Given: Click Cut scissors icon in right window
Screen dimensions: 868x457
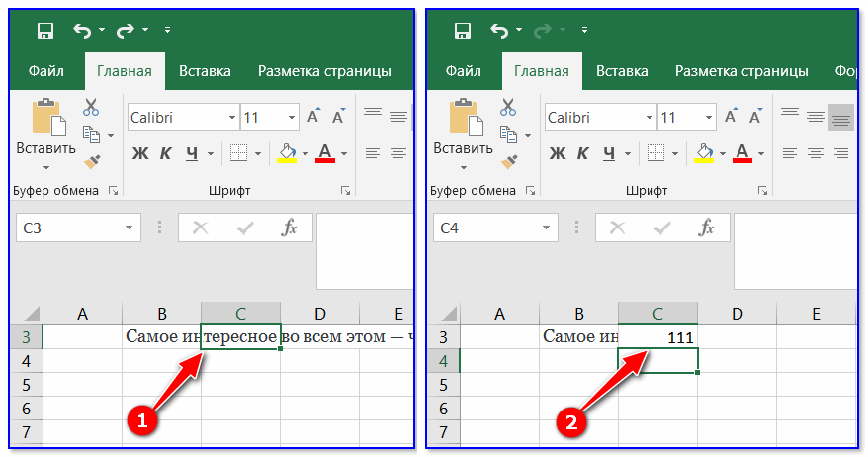Looking at the screenshot, I should coord(507,107).
